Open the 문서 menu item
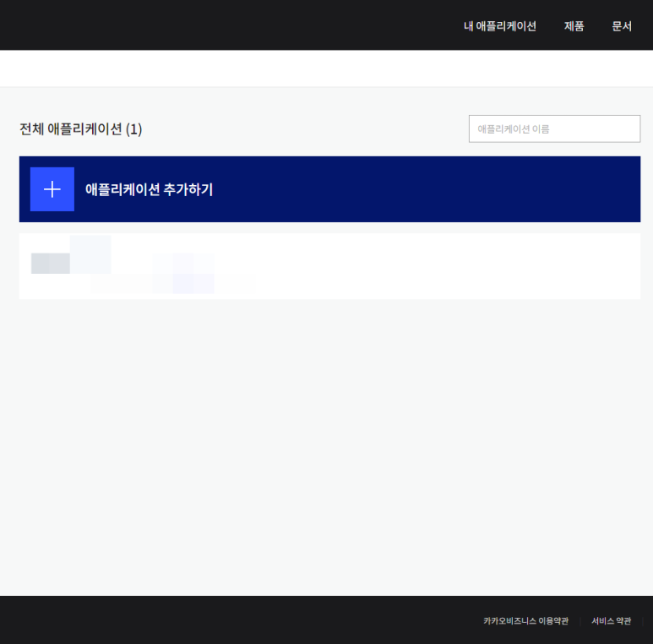 pyautogui.click(x=622, y=26)
